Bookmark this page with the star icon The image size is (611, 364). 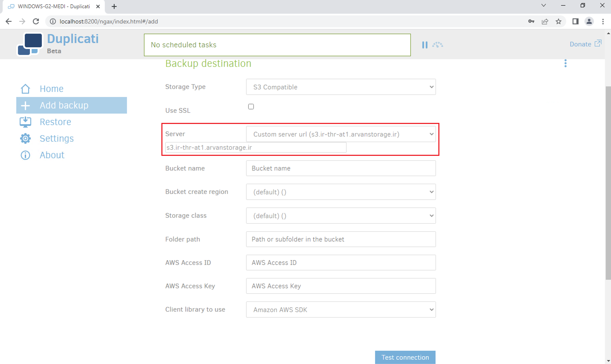click(558, 22)
